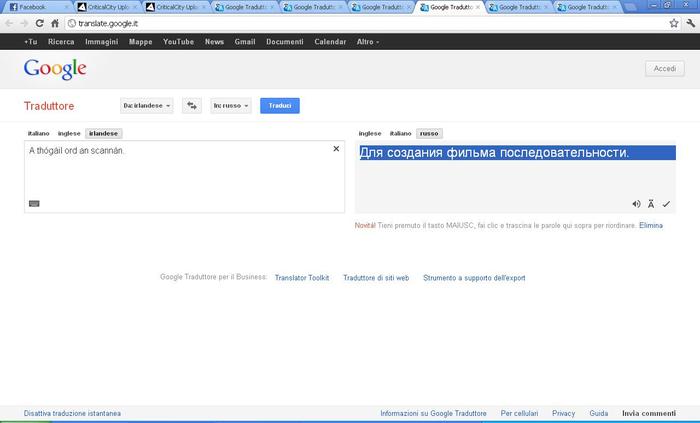Open Traduttore di siti web link
The width and height of the screenshot is (700, 423).
point(376,278)
